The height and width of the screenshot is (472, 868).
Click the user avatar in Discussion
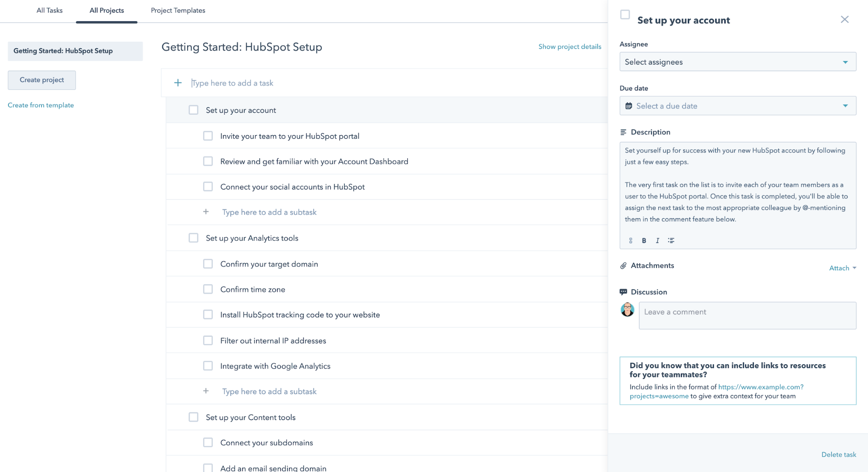tap(627, 309)
